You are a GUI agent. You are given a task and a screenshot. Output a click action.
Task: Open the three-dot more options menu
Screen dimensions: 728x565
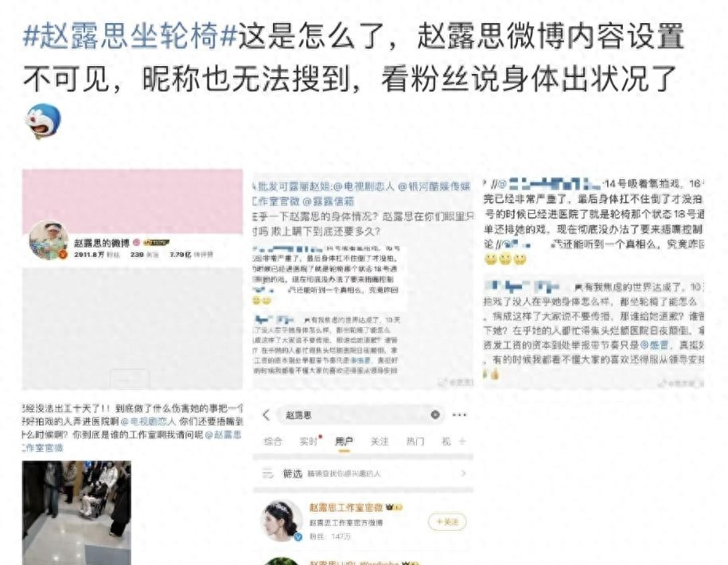coord(459,415)
